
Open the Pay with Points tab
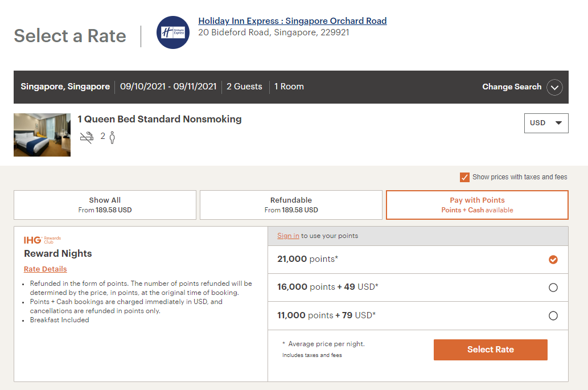point(477,205)
